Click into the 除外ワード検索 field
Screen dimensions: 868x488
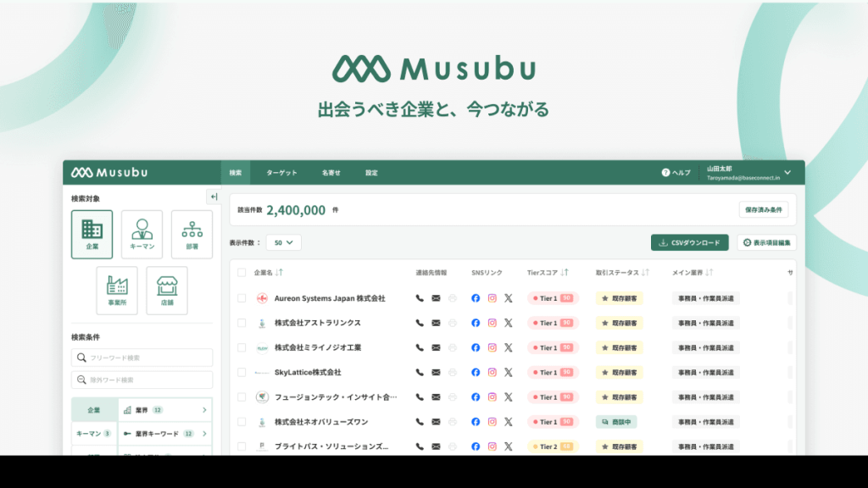pyautogui.click(x=142, y=380)
